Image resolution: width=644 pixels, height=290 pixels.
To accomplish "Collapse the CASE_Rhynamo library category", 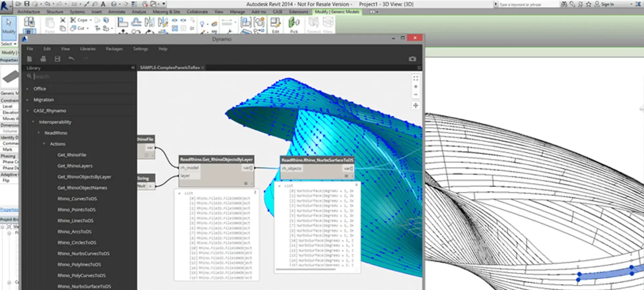I will pyautogui.click(x=28, y=111).
